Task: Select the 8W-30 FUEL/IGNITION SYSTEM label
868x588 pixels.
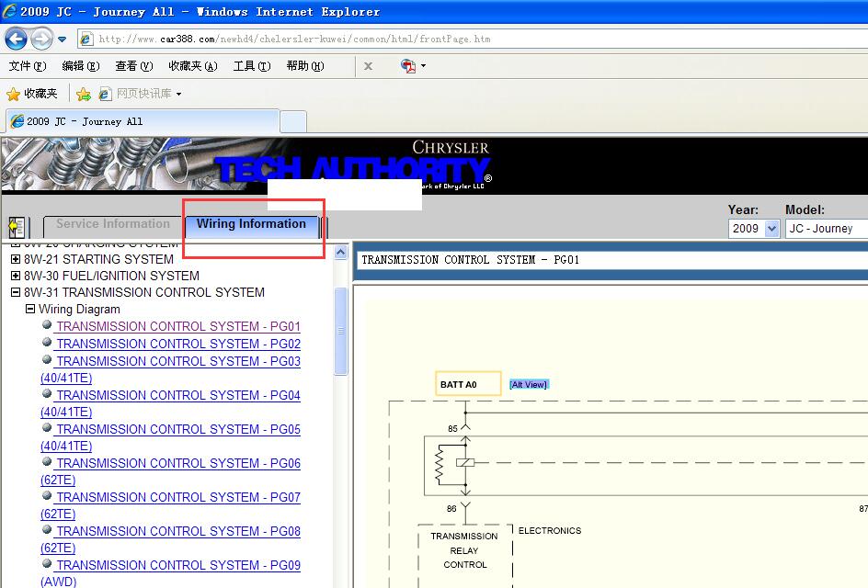Action: (x=111, y=276)
